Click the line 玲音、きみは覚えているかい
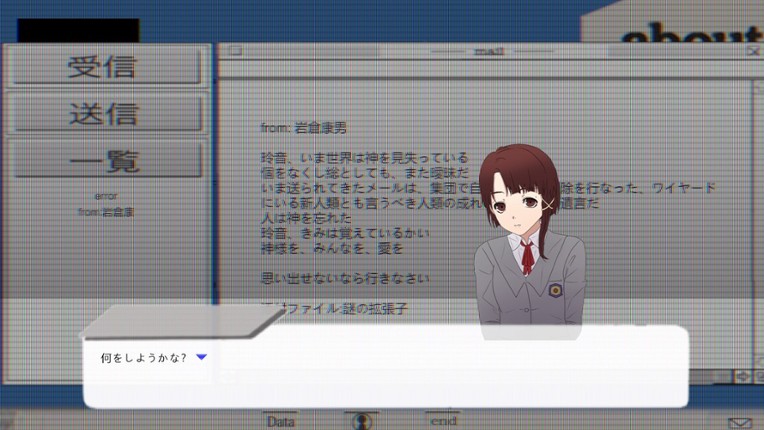764x430 pixels. pyautogui.click(x=345, y=233)
